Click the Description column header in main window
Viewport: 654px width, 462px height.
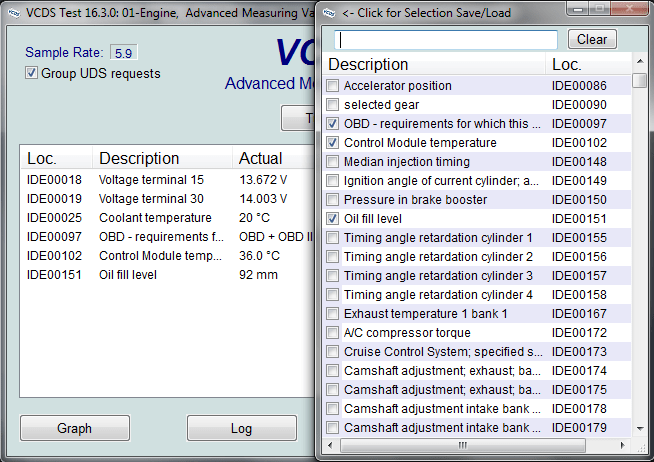tap(162, 158)
